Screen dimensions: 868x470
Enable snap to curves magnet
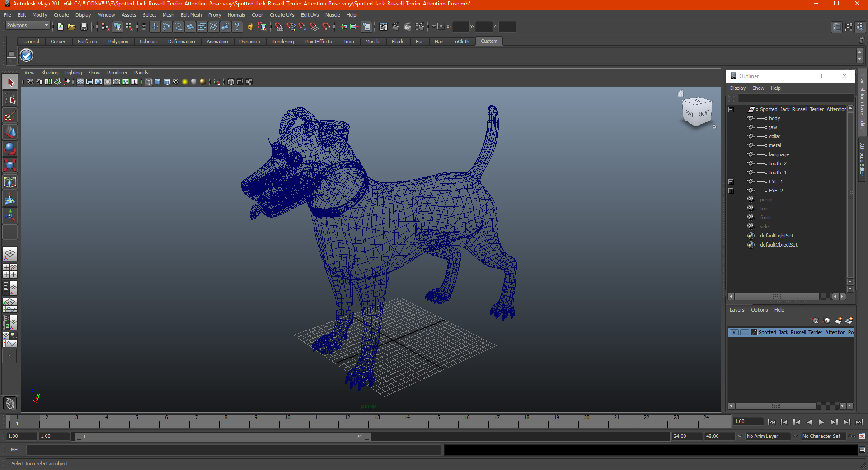[x=291, y=27]
